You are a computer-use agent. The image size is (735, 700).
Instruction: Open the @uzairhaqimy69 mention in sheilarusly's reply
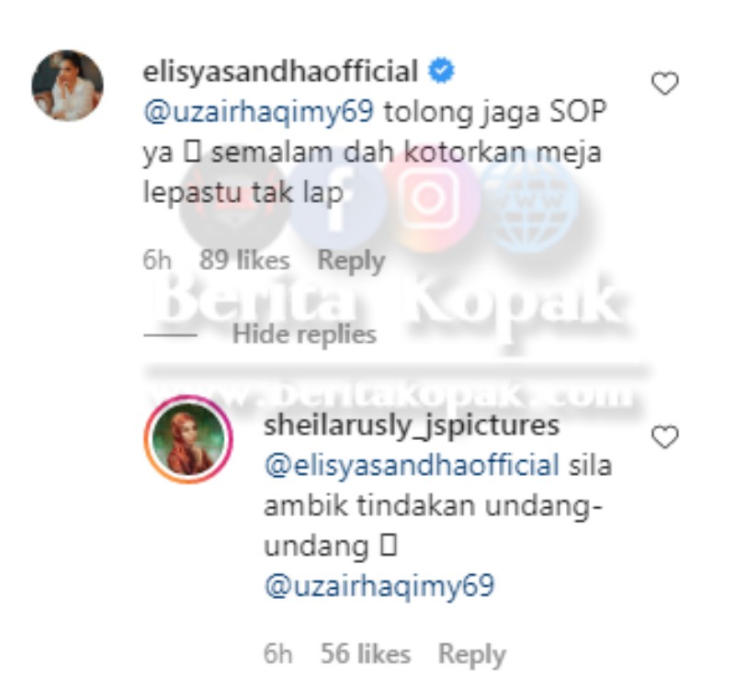point(379,586)
